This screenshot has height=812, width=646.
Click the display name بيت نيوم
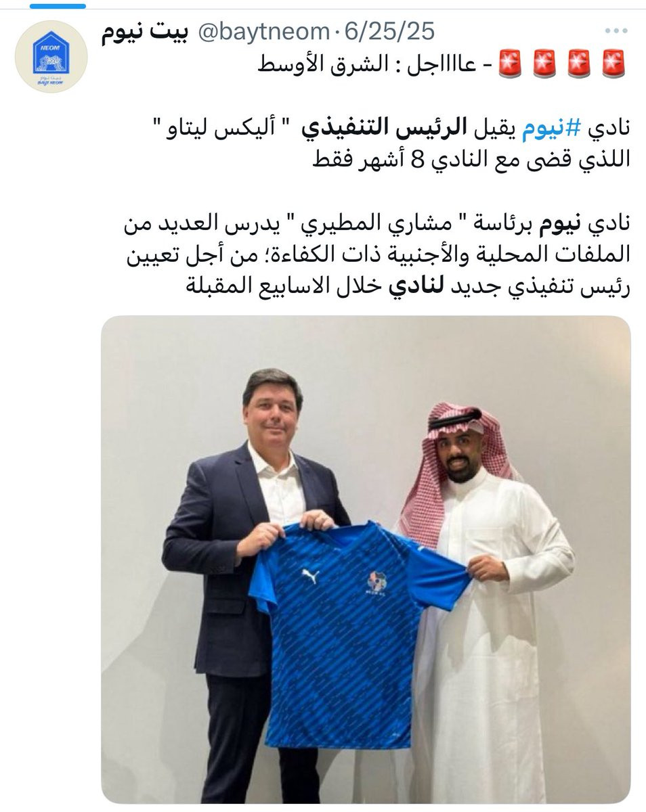point(148,31)
